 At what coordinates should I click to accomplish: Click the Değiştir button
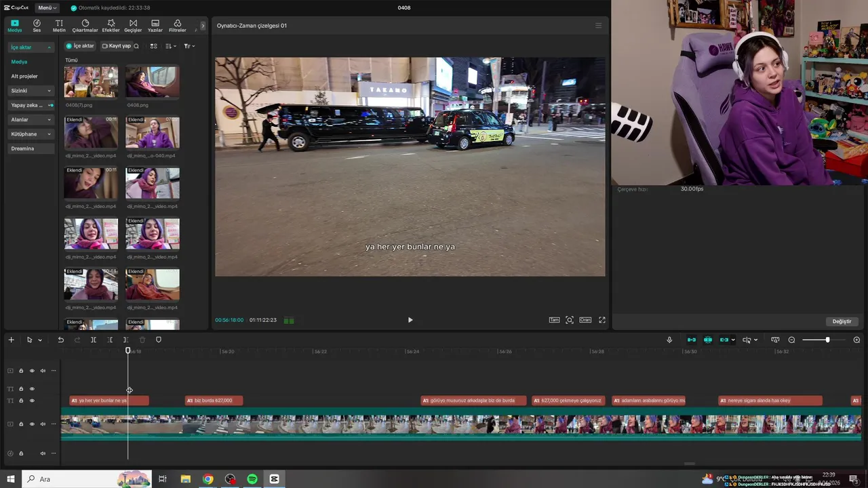pyautogui.click(x=842, y=321)
